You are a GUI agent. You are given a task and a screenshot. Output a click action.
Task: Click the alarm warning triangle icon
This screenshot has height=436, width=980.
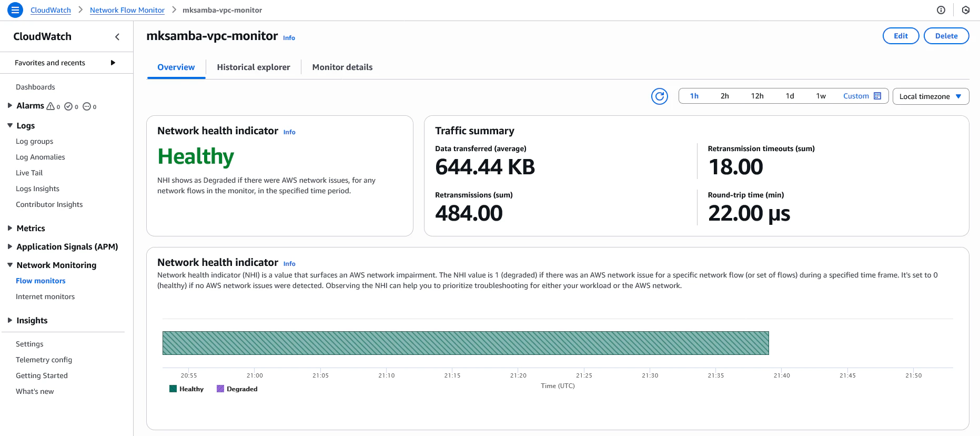tap(50, 106)
